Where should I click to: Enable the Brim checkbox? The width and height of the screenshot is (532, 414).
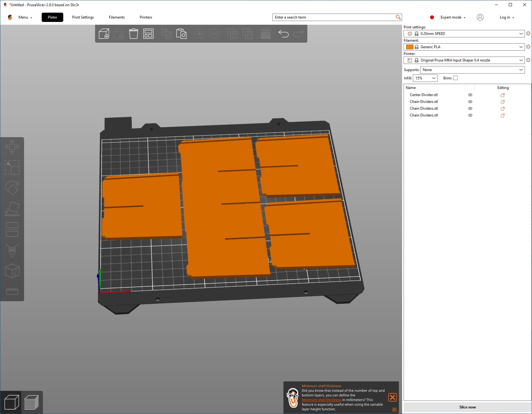click(455, 78)
